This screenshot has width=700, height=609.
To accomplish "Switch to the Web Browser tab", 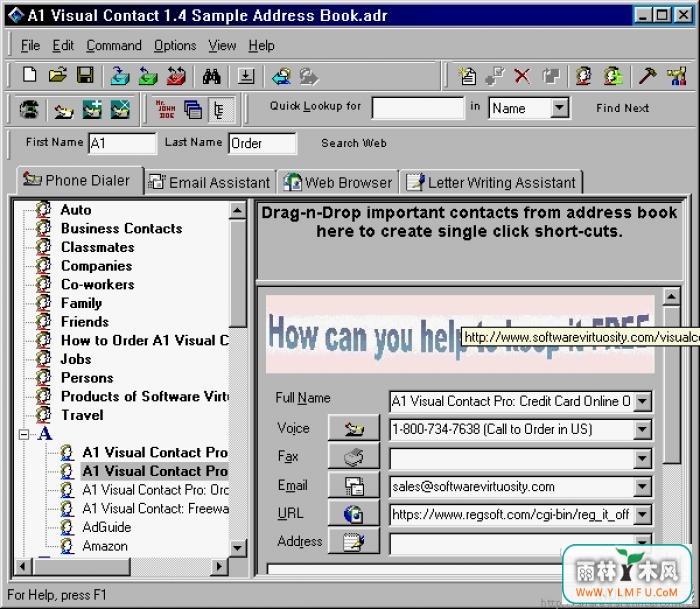I will tap(338, 182).
